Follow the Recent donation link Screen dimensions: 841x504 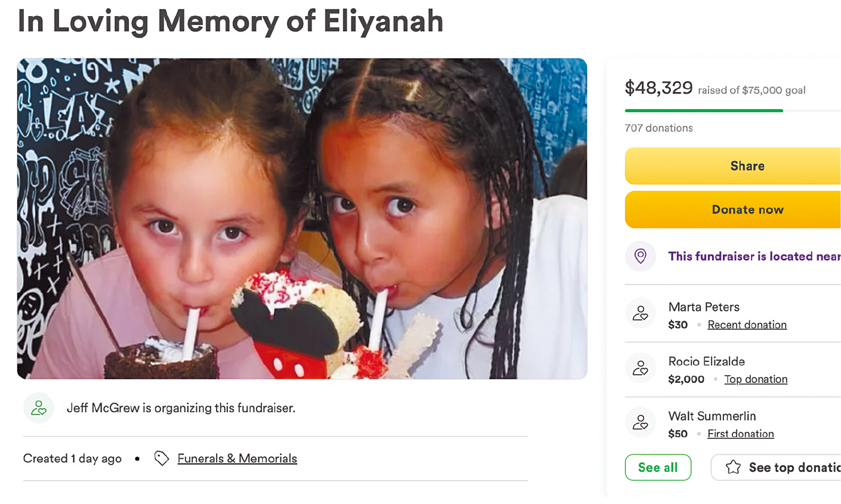point(747,324)
